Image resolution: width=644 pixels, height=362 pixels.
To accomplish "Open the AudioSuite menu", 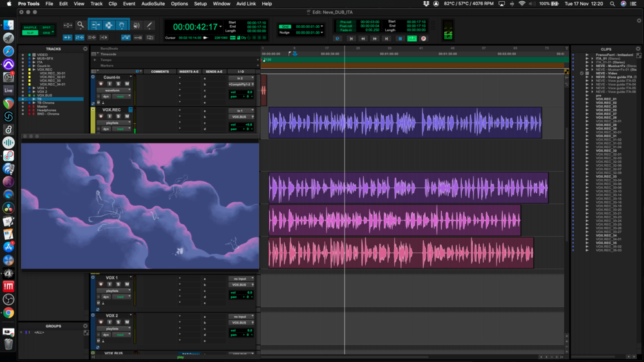I will pyautogui.click(x=153, y=4).
